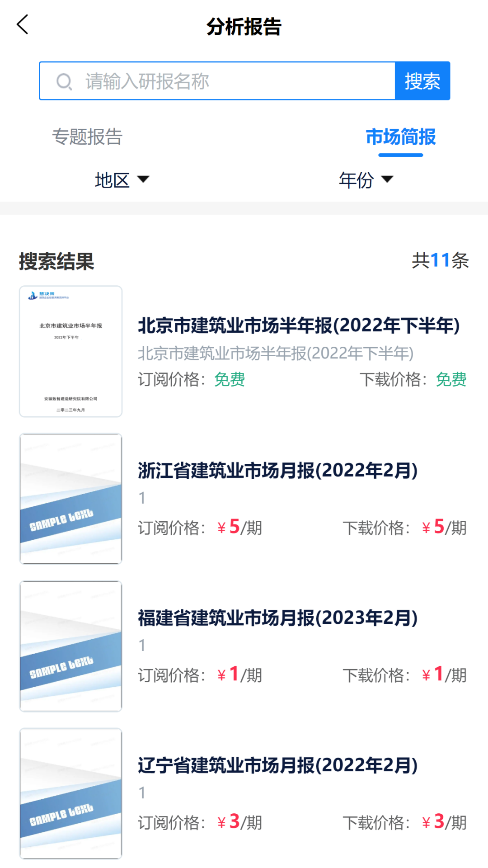Open the Beijing half-year report cover thumbnail
Viewport: 488px width, 868px height.
pyautogui.click(x=70, y=351)
